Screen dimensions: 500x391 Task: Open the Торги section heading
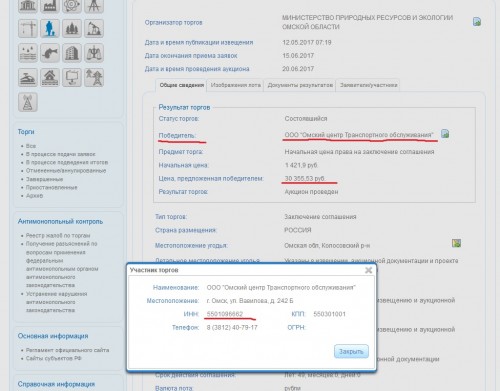pyautogui.click(x=26, y=132)
